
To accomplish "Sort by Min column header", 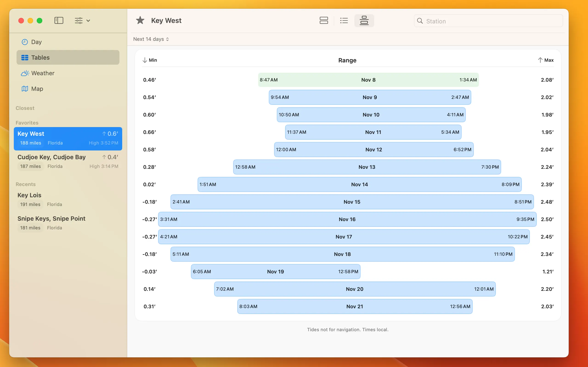I will pos(150,60).
